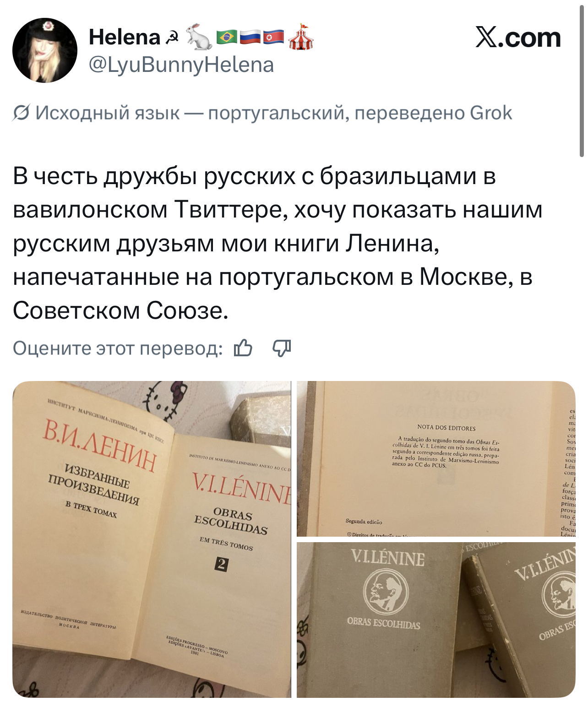Open the Nota dos Editores page photo

point(436,459)
